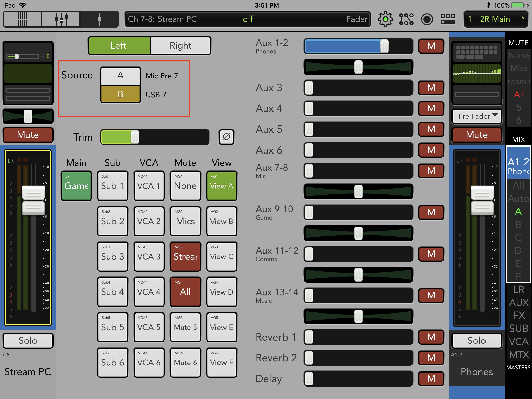Open the channel EQ thumbnail
The width and height of the screenshot is (532, 399).
point(28,73)
